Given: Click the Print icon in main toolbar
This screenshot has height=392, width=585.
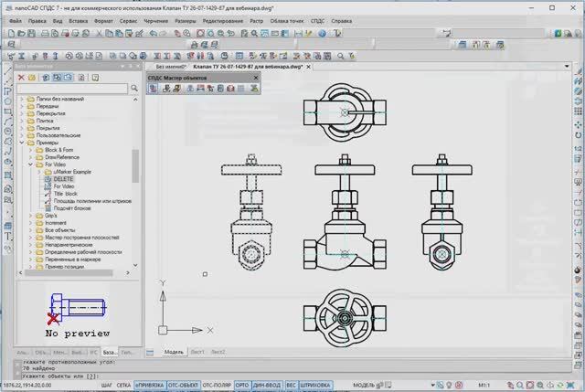Looking at the screenshot, I should (45, 34).
